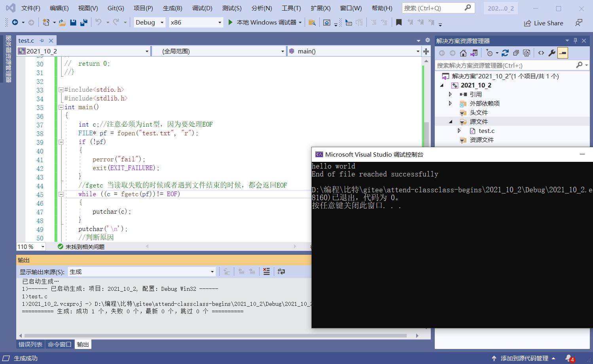Screen dimensions: 593x364
Task: Toggle the bookmark icon in toolbar
Action: click(x=399, y=23)
